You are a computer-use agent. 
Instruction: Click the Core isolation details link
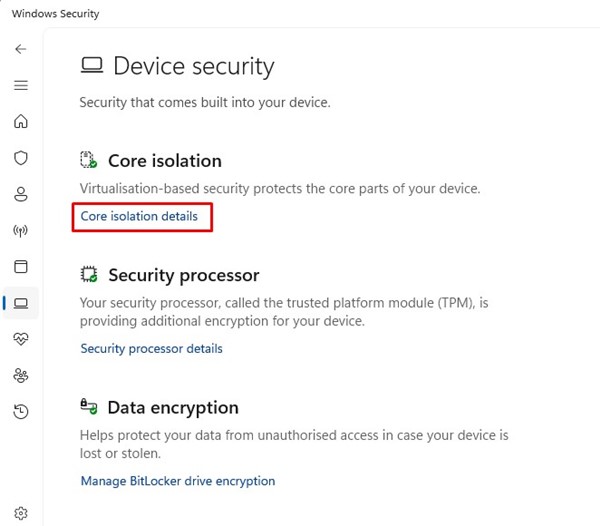click(139, 216)
